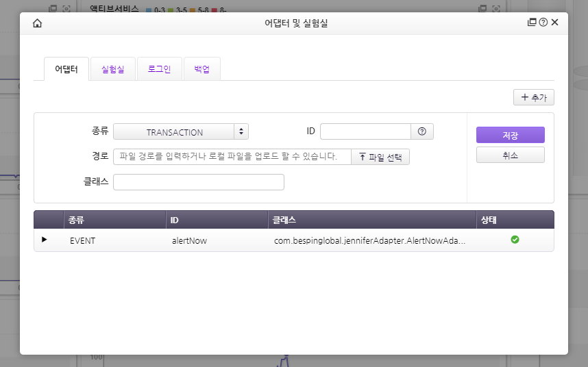Click the green status check for alertNow
Viewport: 588px width, 367px height.
point(515,240)
